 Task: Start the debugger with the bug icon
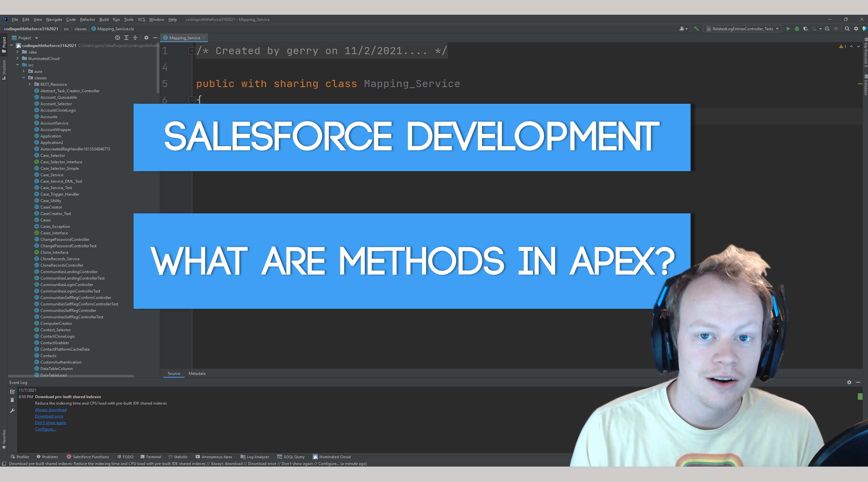(797, 29)
